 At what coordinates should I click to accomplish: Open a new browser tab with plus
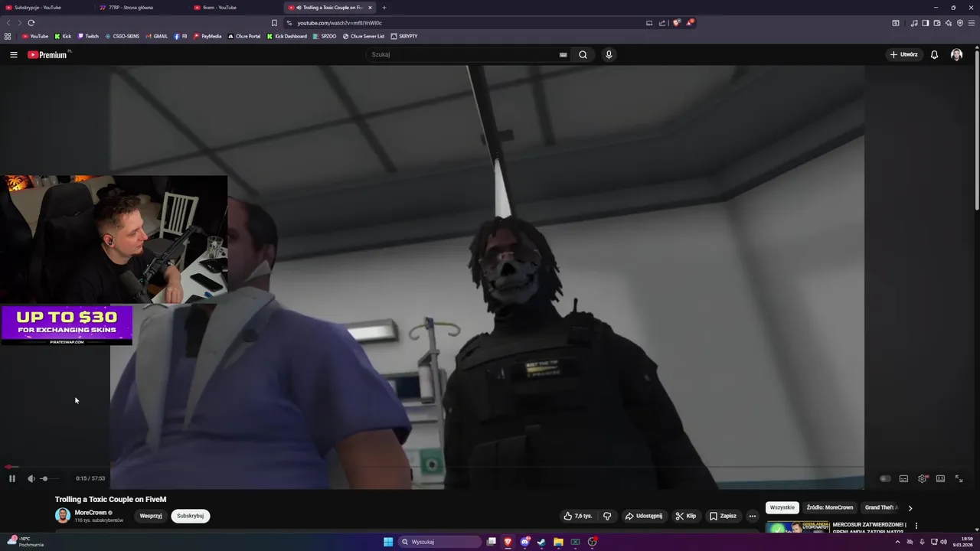pyautogui.click(x=384, y=8)
